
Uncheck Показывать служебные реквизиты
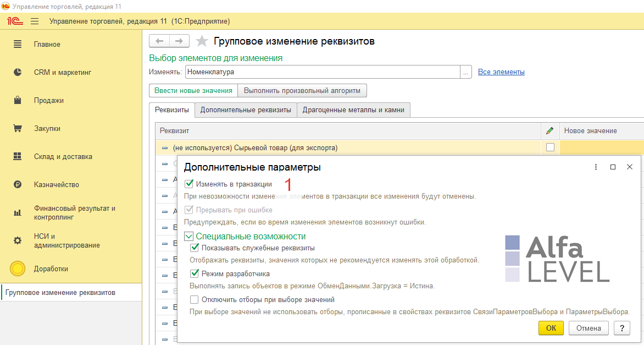tap(195, 248)
